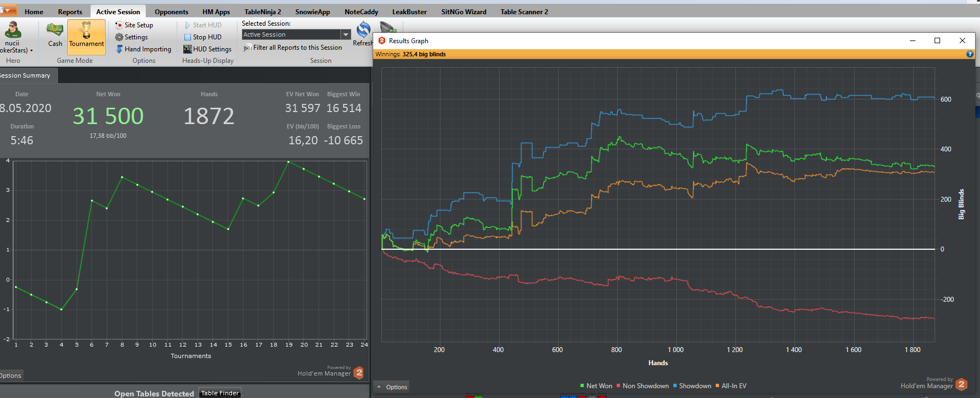This screenshot has width=980, height=398.
Task: Click the 17,38 bb/100 text
Action: (x=108, y=136)
